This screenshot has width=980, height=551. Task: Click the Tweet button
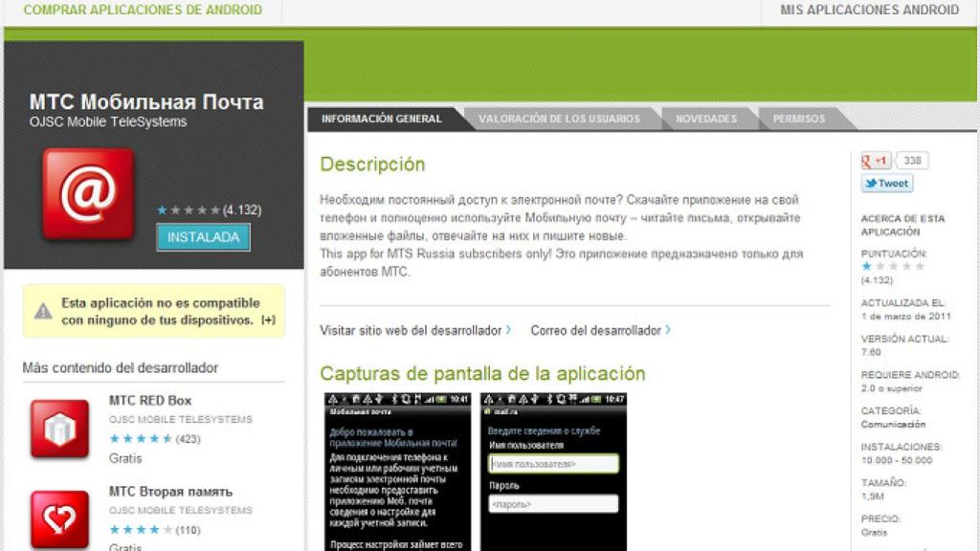887,184
